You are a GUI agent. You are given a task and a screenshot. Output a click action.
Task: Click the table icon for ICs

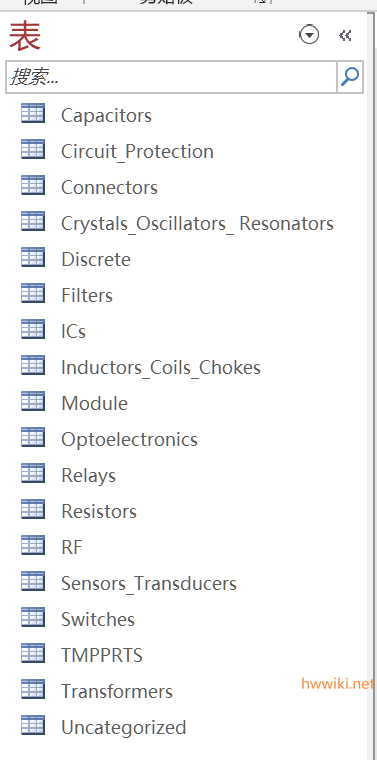coord(33,330)
